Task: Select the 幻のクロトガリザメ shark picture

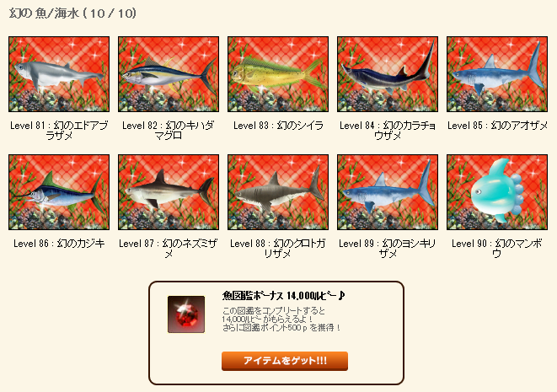Action: coord(278,192)
